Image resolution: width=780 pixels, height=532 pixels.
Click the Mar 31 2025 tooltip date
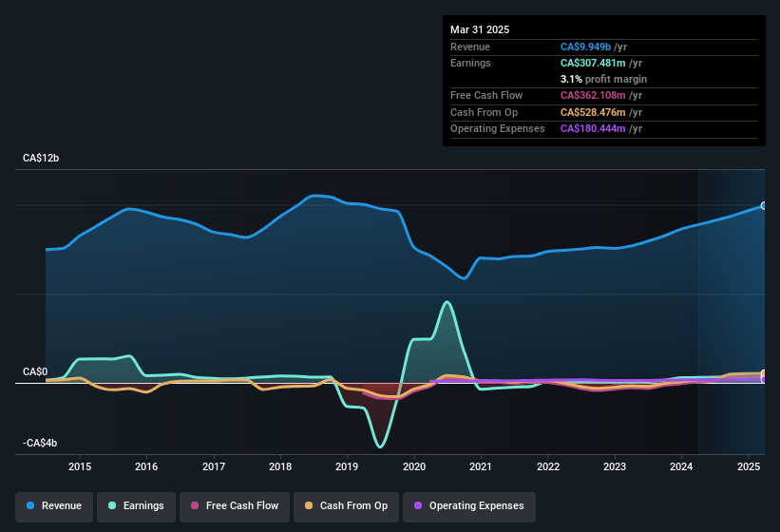(480, 29)
